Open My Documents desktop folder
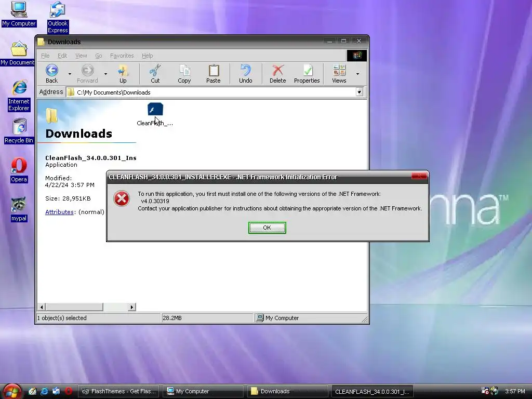Screen dimensions: 532x399 click(18, 53)
